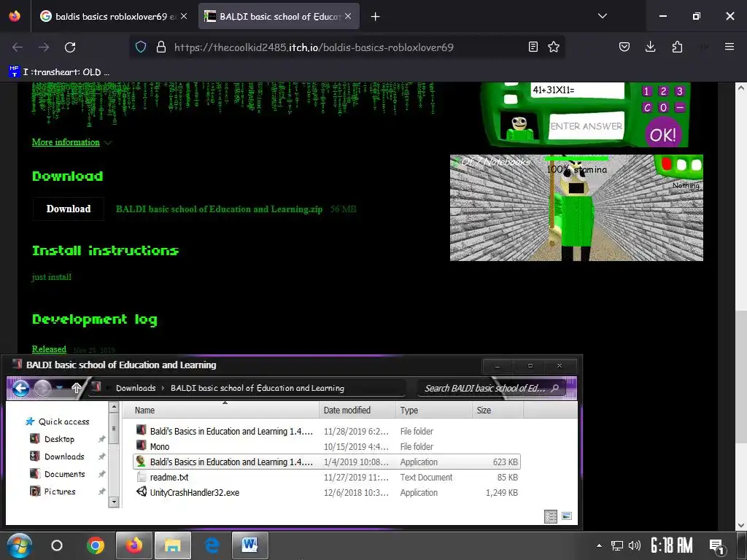747x560 pixels.
Task: Click the browser forward arrow
Action: click(x=44, y=47)
